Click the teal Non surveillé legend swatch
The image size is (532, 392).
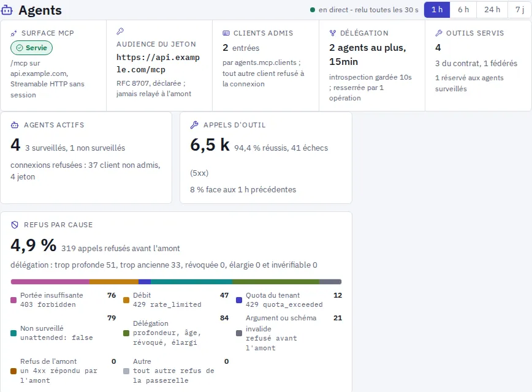13,333
